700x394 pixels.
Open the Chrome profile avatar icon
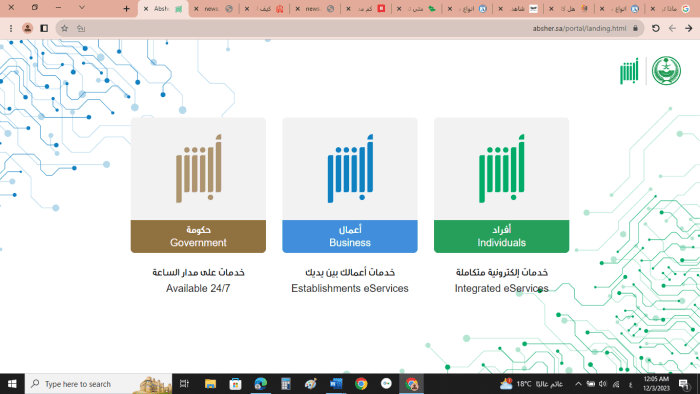click(27, 28)
